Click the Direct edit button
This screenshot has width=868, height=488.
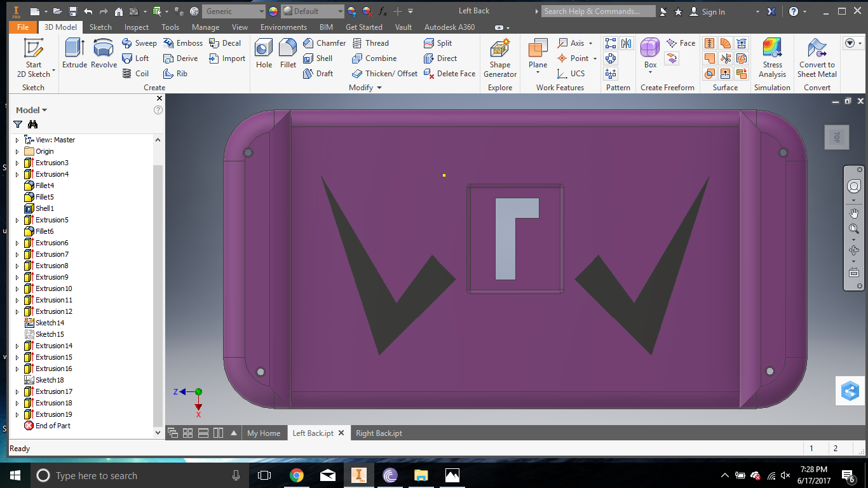440,58
